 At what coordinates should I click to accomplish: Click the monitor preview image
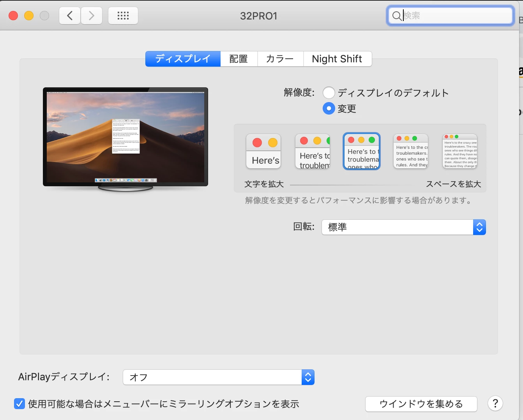tap(125, 139)
